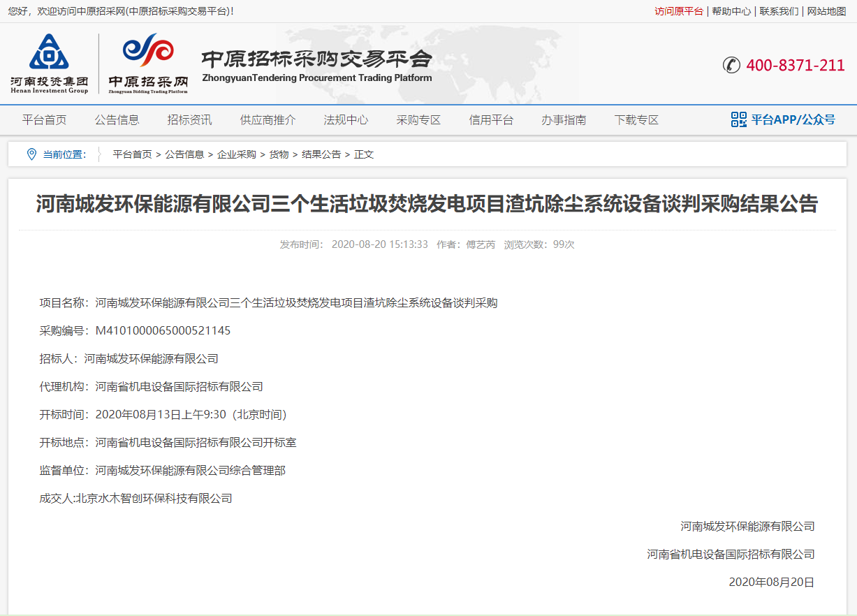Open the 网站地图 link
This screenshot has height=616, width=857.
(827, 11)
